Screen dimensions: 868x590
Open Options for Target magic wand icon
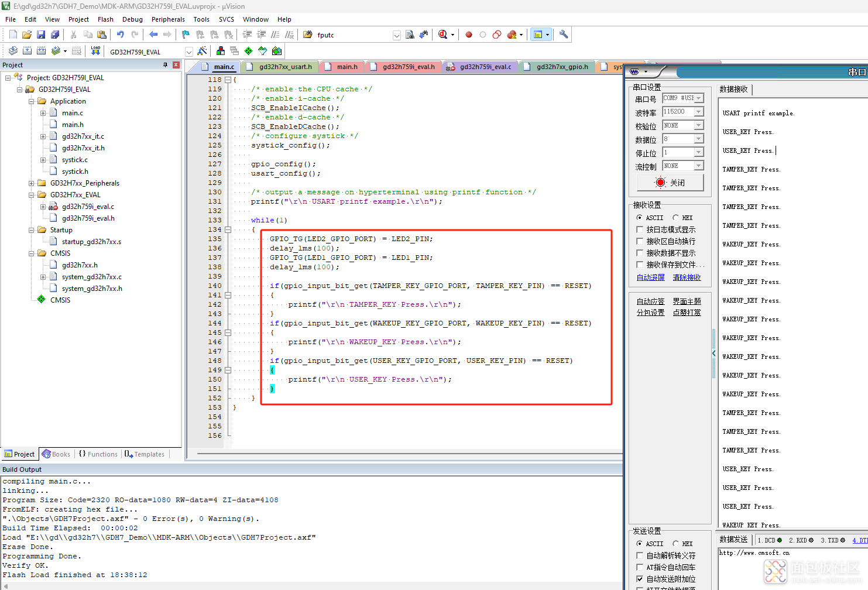tap(203, 51)
